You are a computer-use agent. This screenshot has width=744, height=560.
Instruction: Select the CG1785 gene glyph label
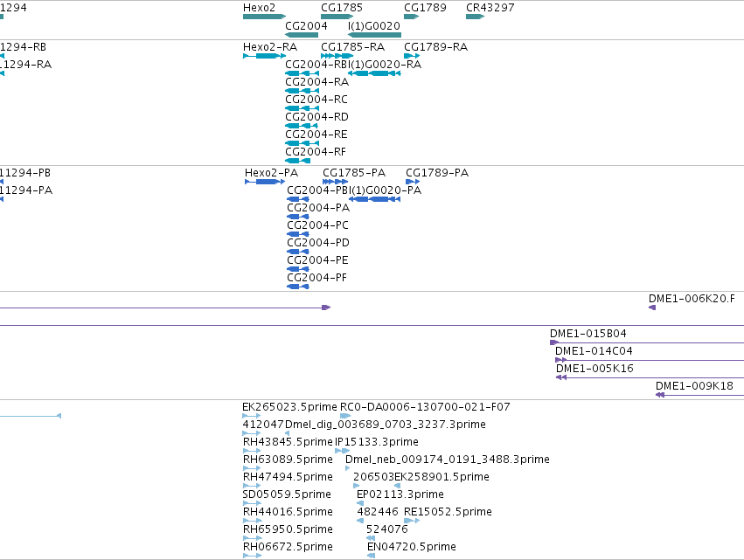(342, 8)
